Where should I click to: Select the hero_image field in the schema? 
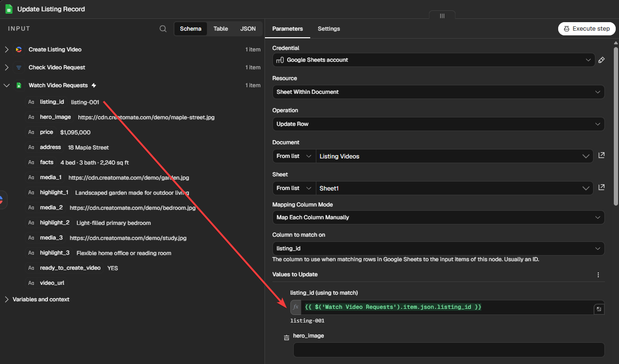pos(56,117)
